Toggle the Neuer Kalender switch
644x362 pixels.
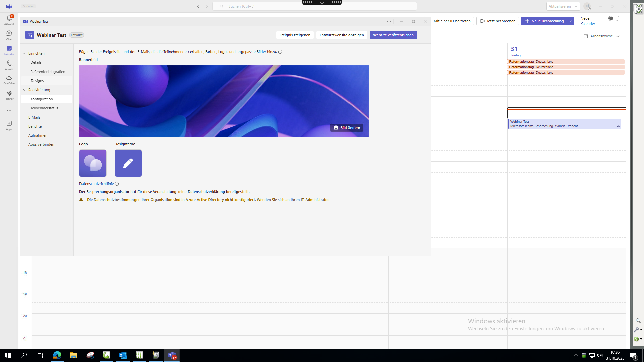pyautogui.click(x=613, y=18)
